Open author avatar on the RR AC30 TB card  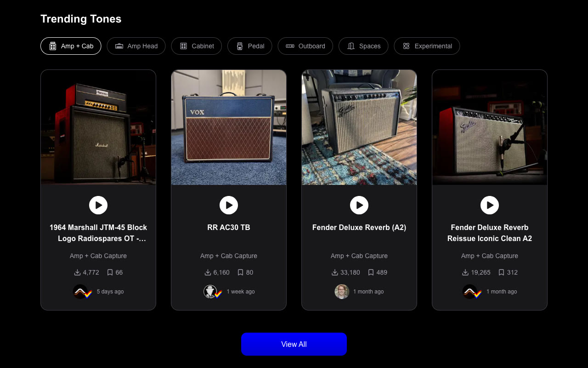pos(210,292)
